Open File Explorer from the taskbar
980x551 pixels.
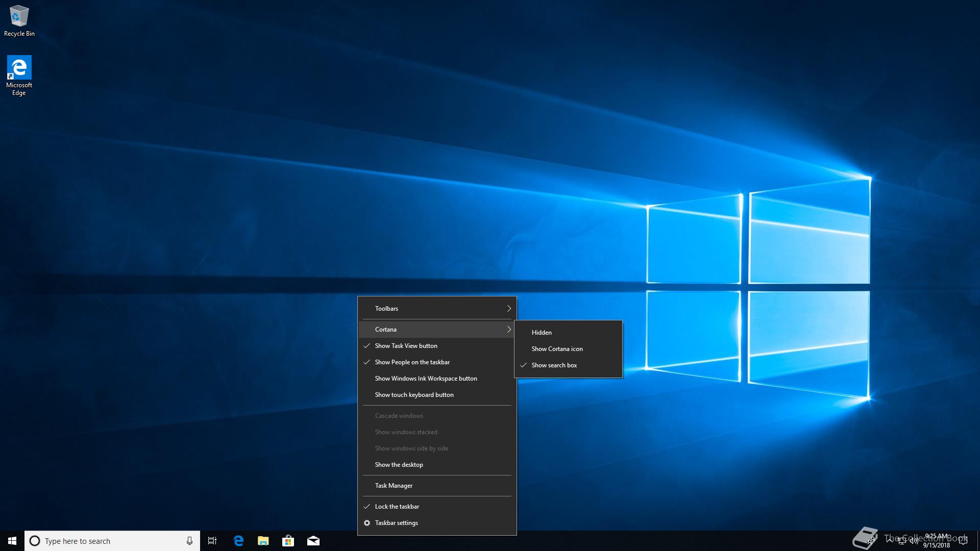pos(263,541)
